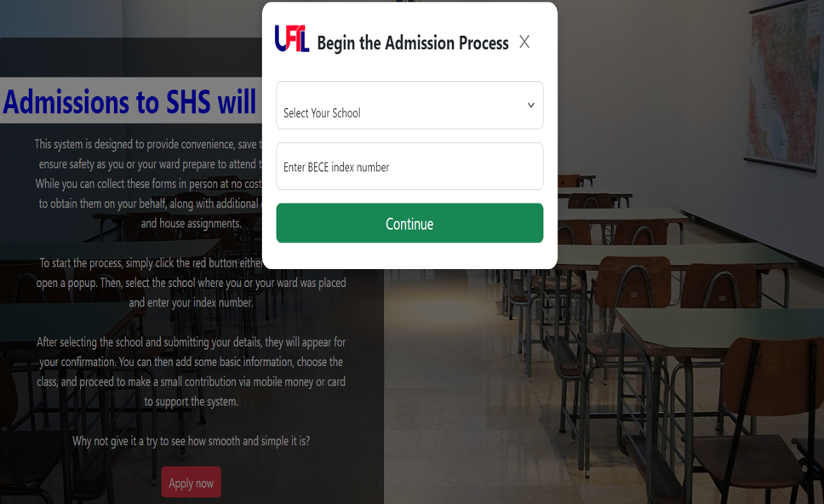This screenshot has height=504, width=824.
Task: Close the admission popup with the X
Action: tap(524, 42)
